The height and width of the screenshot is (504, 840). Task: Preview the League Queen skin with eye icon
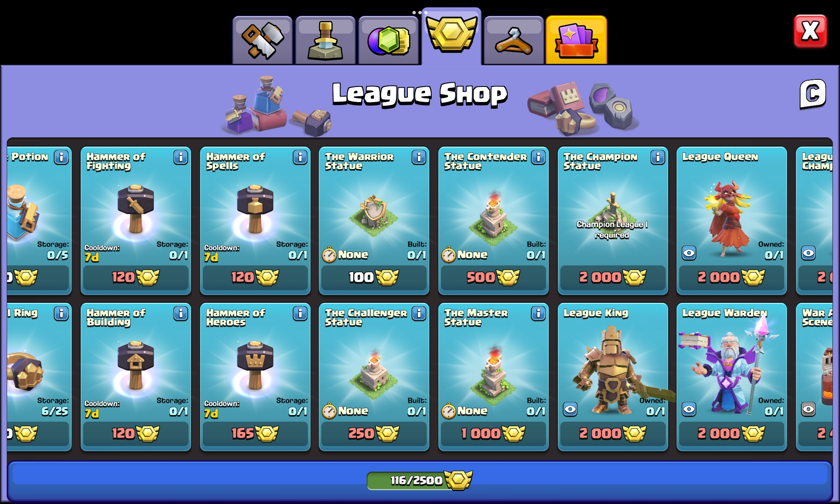689,253
